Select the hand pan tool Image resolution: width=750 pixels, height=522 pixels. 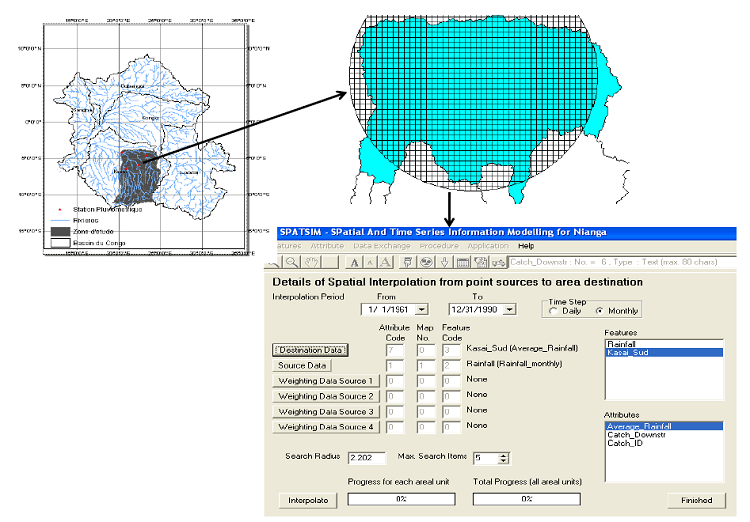pos(311,262)
